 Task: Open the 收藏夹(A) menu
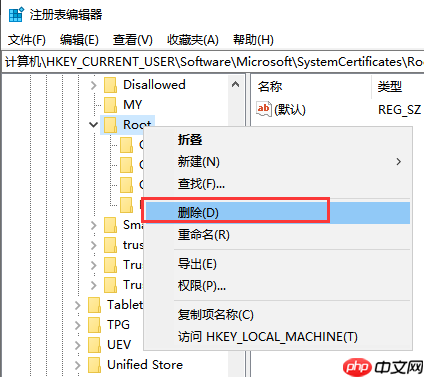tap(193, 40)
